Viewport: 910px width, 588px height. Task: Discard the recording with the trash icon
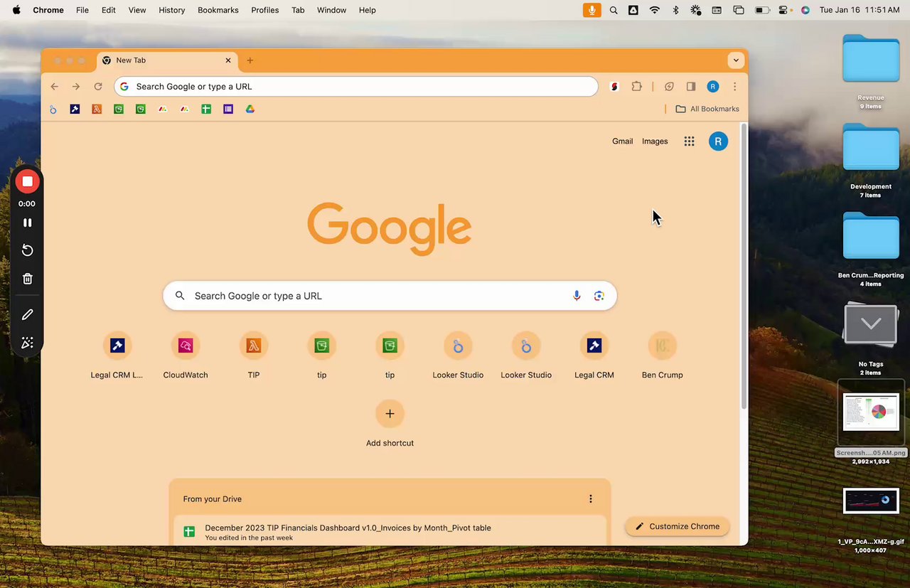pyautogui.click(x=27, y=279)
